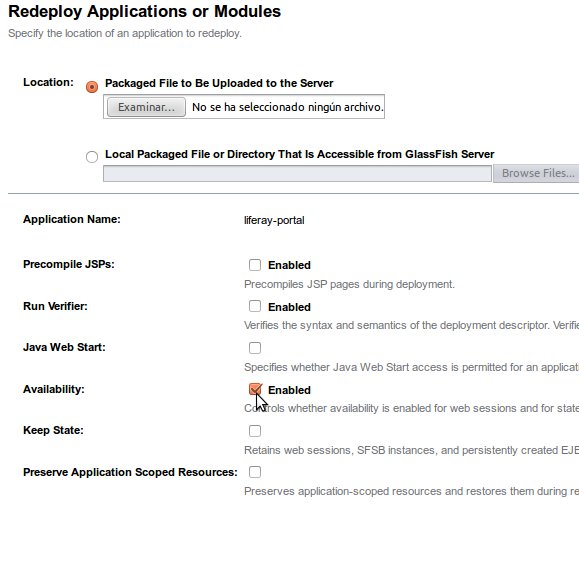Click 'Specifies whether Java Web Start access' description

(411, 367)
